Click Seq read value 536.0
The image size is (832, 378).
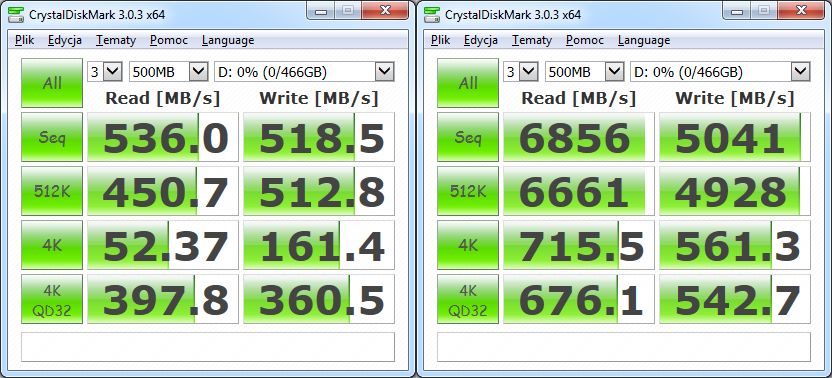pos(163,137)
